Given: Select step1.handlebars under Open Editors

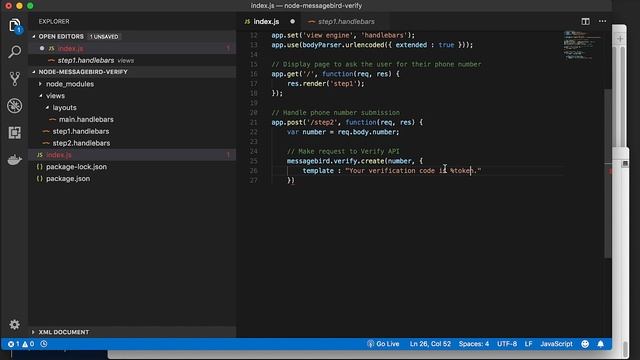Looking at the screenshot, I should [132, 60].
